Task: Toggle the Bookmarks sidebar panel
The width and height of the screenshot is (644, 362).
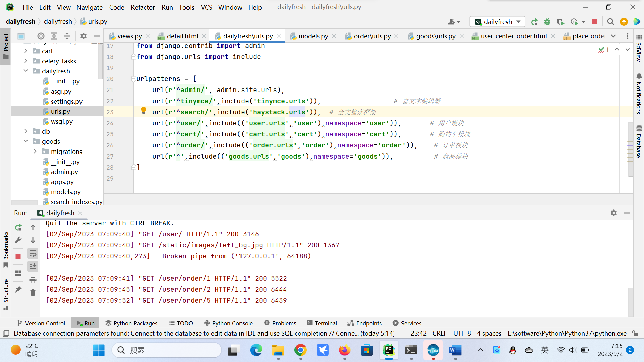Action: click(6, 249)
